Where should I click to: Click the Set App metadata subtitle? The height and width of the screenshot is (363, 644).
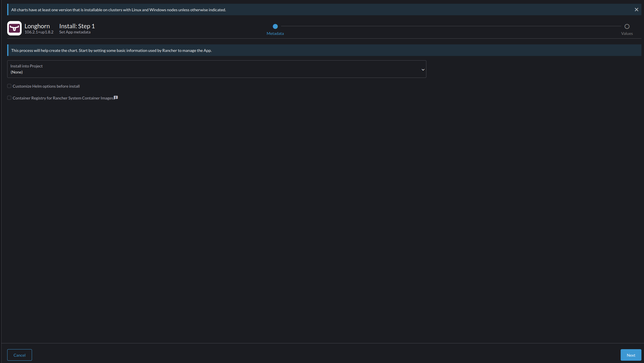click(75, 32)
